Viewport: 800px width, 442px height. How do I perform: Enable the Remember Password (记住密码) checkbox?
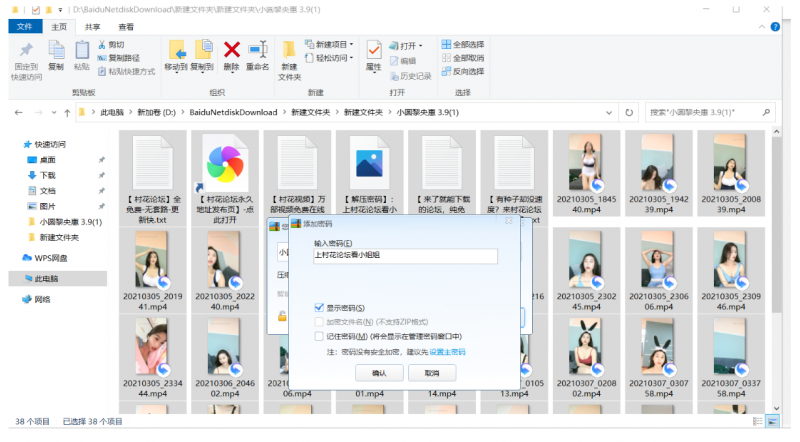pos(318,337)
